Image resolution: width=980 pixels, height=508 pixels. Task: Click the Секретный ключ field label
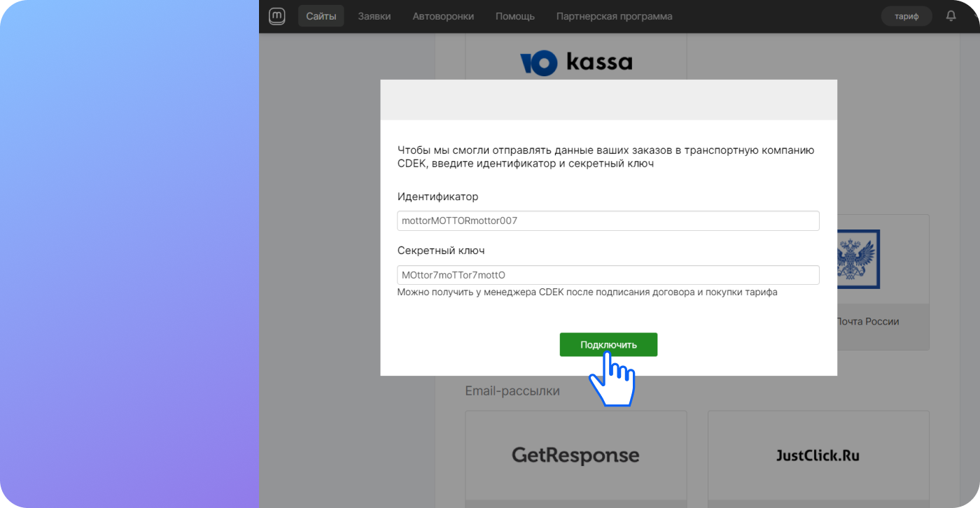pyautogui.click(x=441, y=251)
